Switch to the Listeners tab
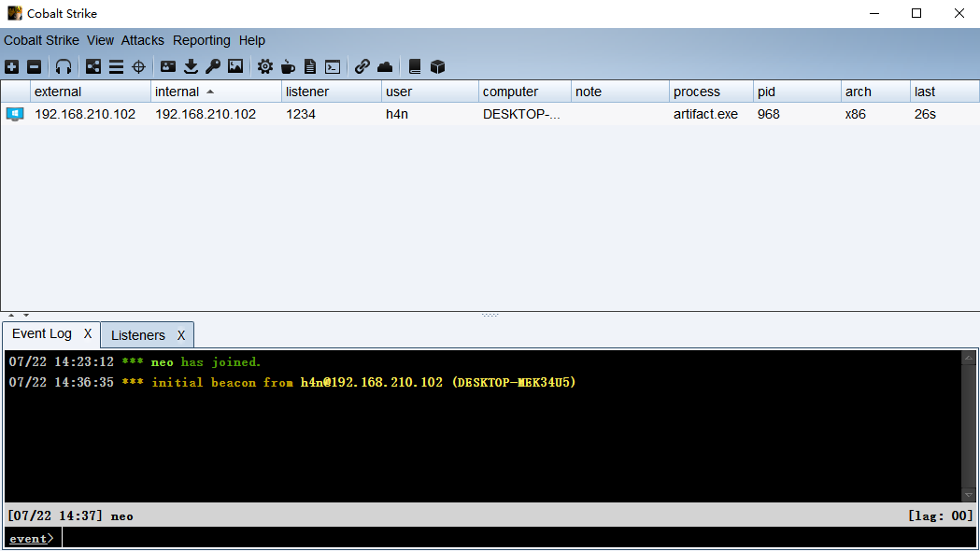 [138, 335]
